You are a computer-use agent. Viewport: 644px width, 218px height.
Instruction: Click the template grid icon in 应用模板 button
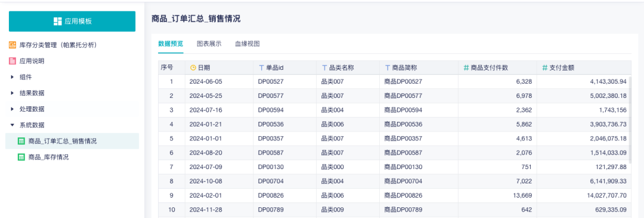pos(57,22)
